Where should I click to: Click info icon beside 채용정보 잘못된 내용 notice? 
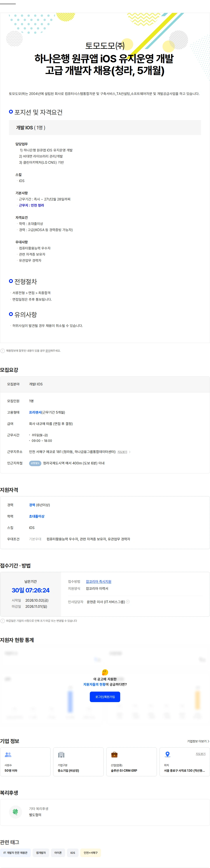tap(3, 351)
